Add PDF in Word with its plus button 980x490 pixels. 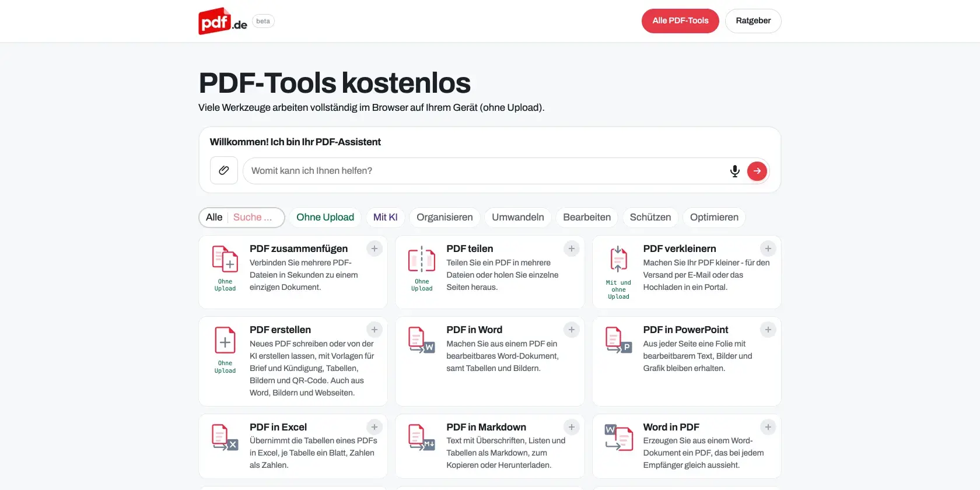(572, 330)
